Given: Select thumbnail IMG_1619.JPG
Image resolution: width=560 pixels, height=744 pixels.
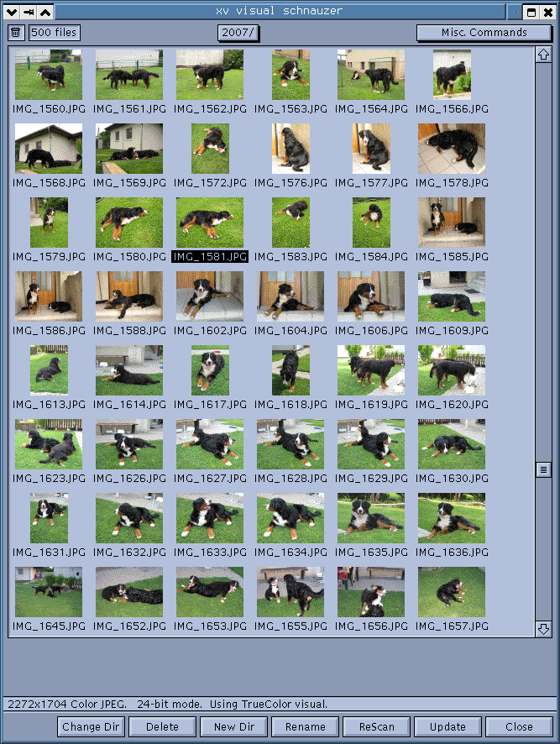Looking at the screenshot, I should (x=371, y=370).
